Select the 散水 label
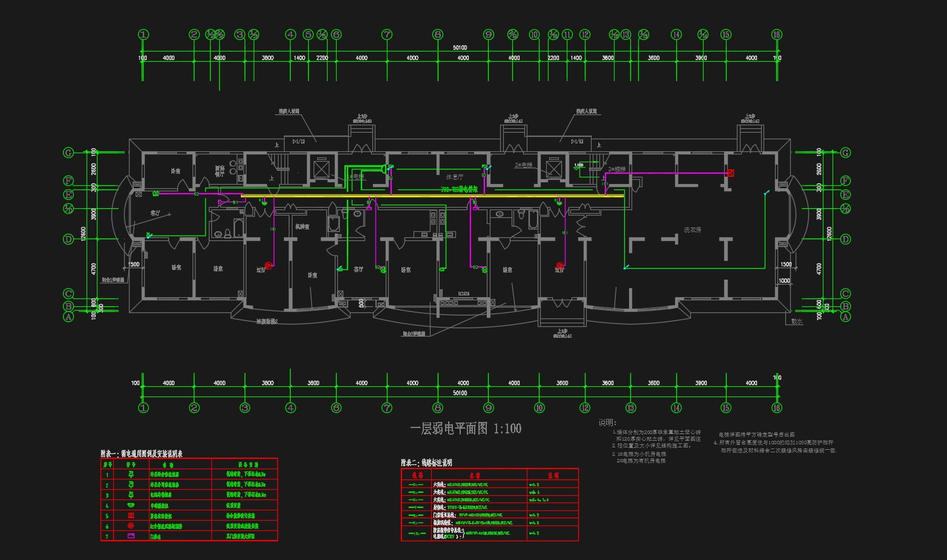The image size is (947, 560). tap(797, 322)
